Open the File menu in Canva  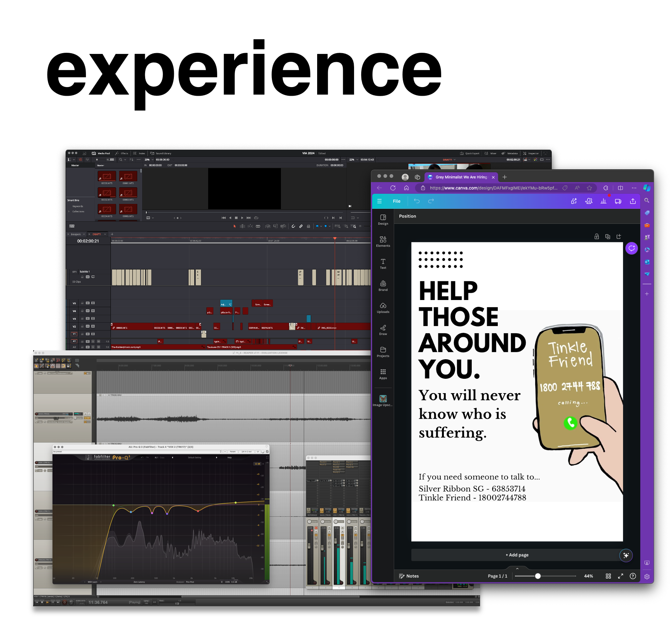point(396,201)
